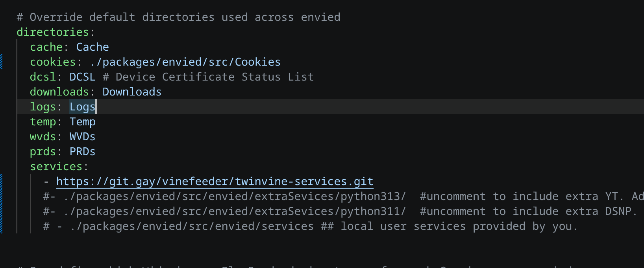Click the 'Temp' directory value

[82, 122]
